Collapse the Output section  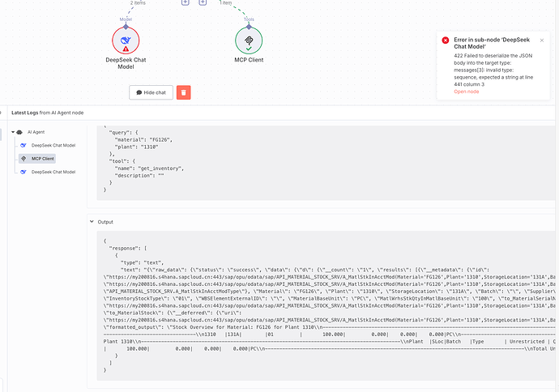92,222
